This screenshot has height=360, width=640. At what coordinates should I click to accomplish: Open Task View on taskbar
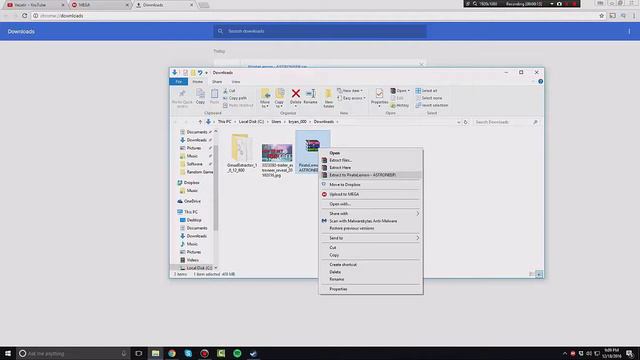point(138,353)
